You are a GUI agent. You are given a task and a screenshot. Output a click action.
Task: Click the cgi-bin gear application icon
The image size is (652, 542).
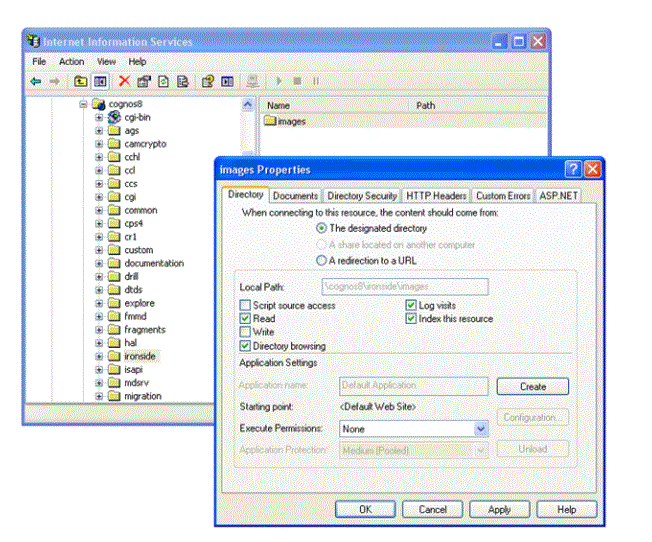pyautogui.click(x=114, y=117)
